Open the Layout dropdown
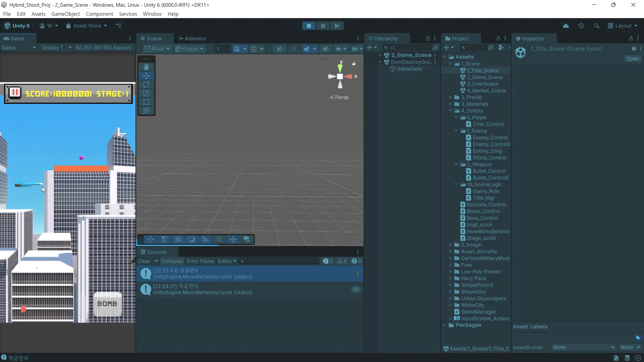Screen dimensions: 644x362 [x=623, y=26]
